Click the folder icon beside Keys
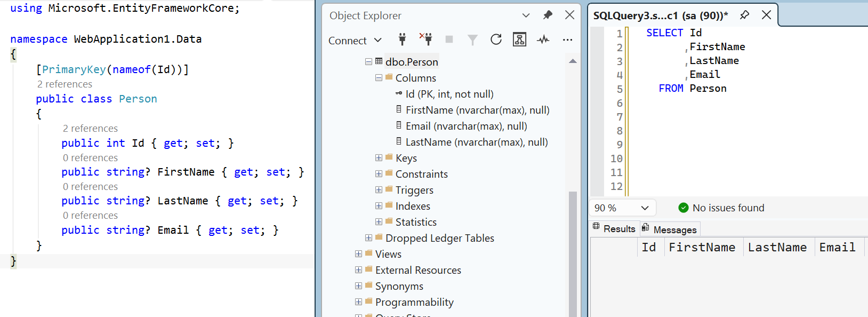The height and width of the screenshot is (317, 868). click(389, 157)
